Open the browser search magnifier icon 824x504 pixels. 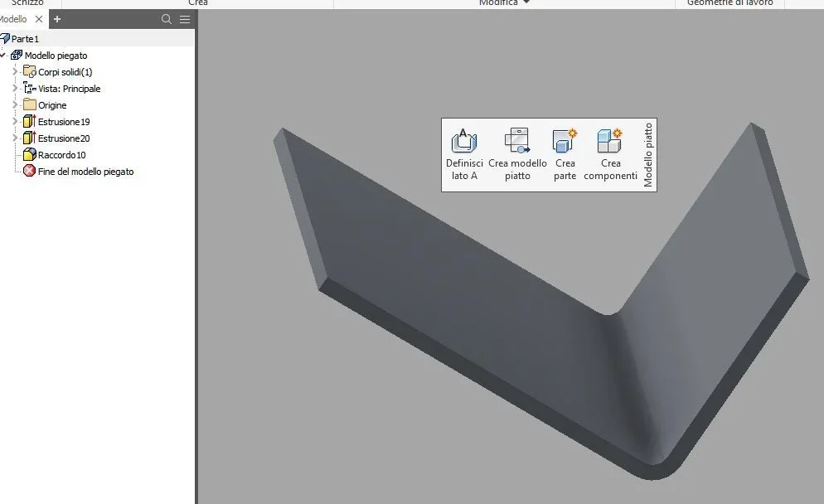(167, 19)
